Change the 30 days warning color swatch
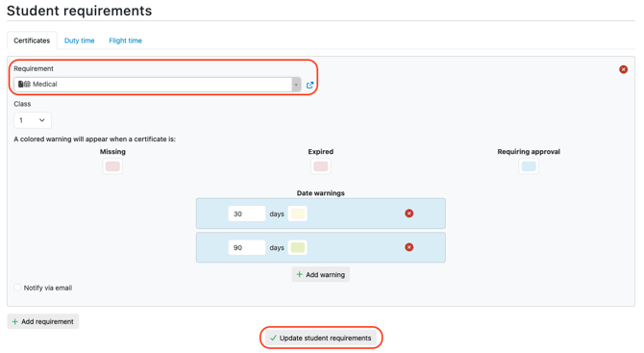This screenshot has height=353, width=644. tap(297, 214)
